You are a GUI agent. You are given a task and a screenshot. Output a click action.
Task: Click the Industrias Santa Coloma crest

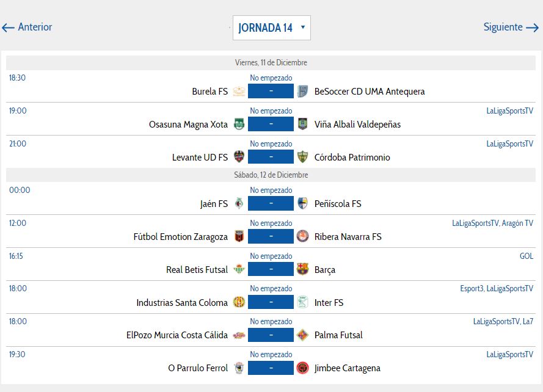pyautogui.click(x=239, y=303)
